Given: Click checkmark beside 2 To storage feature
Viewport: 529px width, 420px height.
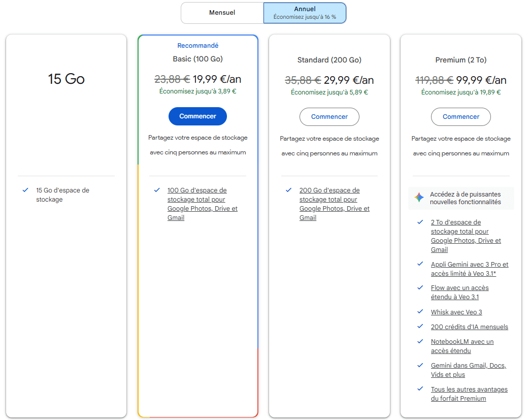Looking at the screenshot, I should [x=420, y=222].
